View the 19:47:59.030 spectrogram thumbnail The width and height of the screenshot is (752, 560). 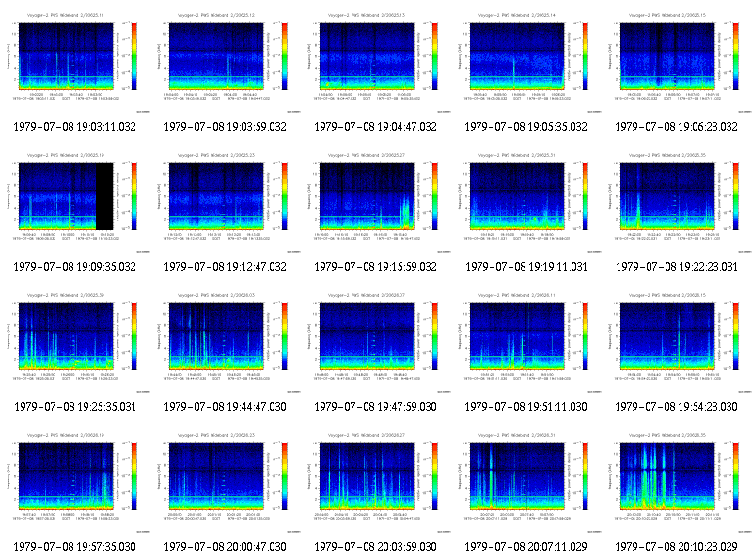(375, 341)
